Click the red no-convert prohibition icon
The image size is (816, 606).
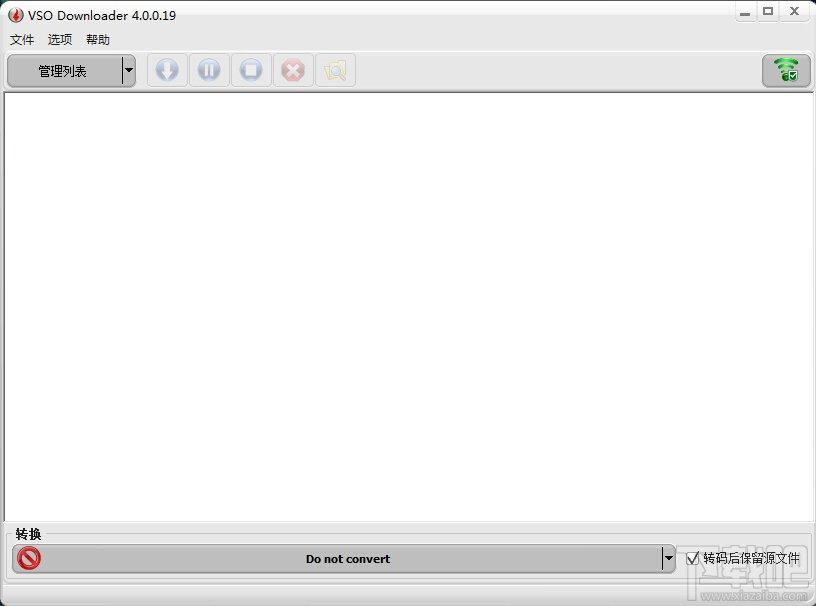click(29, 559)
